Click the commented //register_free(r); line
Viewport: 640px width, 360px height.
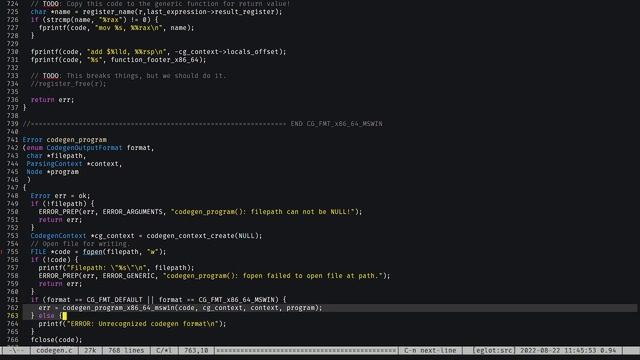68,84
